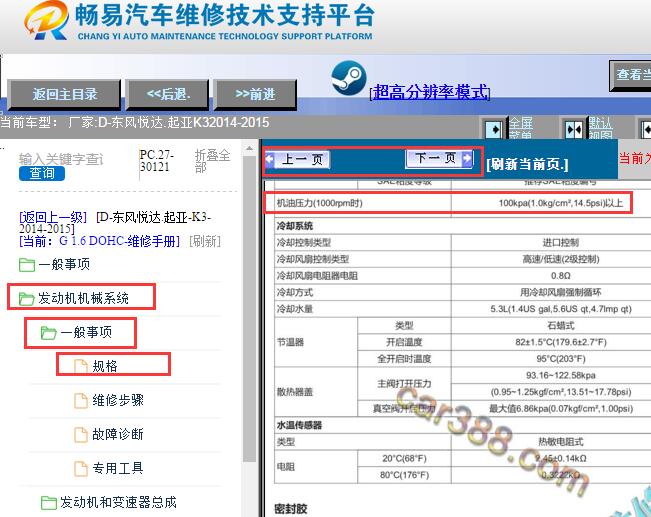
Task: Click the <<后退. button
Action: (x=168, y=94)
